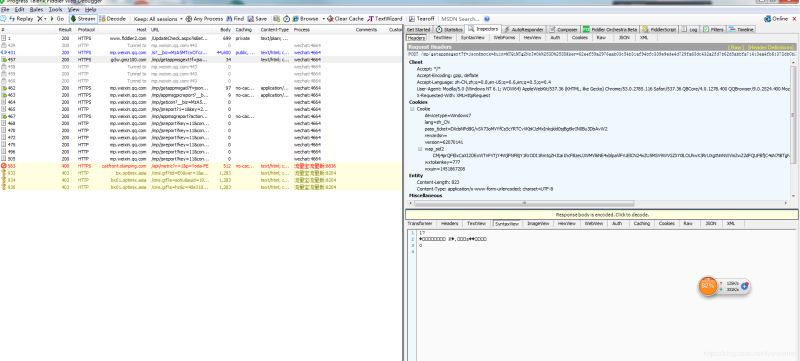Image resolution: width=800 pixels, height=361 pixels.
Task: Click the timer clock toolbar icon
Action: (287, 19)
